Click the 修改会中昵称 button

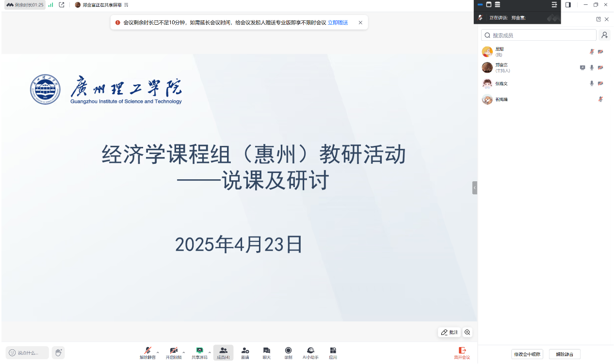527,354
